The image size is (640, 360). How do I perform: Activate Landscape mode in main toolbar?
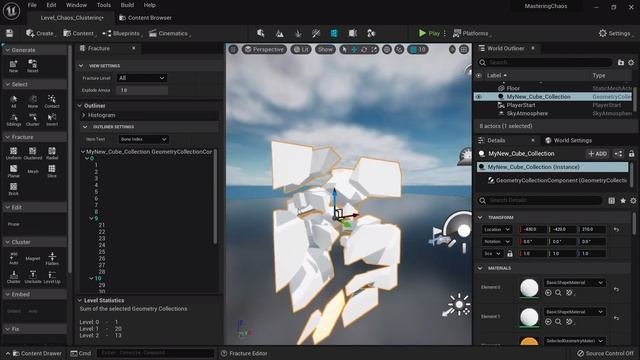point(280,33)
